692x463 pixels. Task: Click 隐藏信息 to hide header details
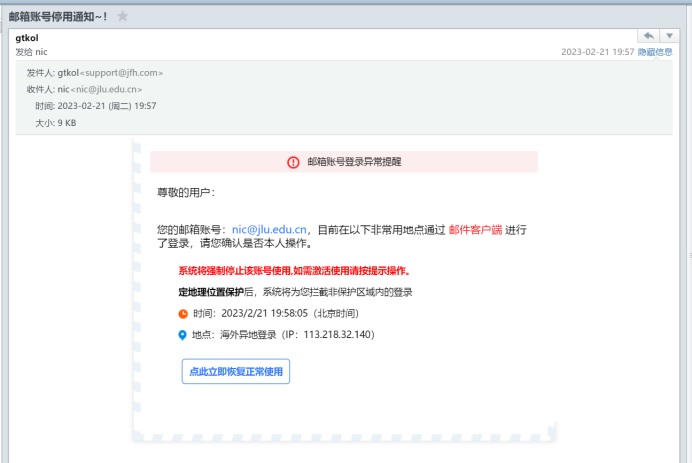(x=655, y=52)
